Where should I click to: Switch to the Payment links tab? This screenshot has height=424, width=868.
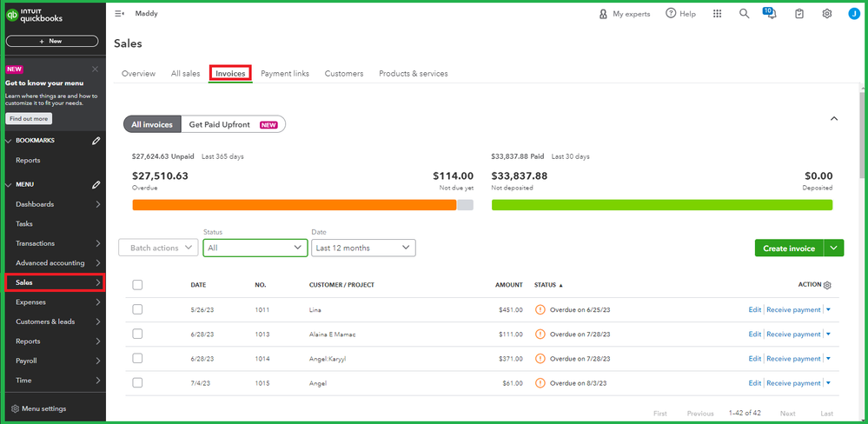pos(284,73)
